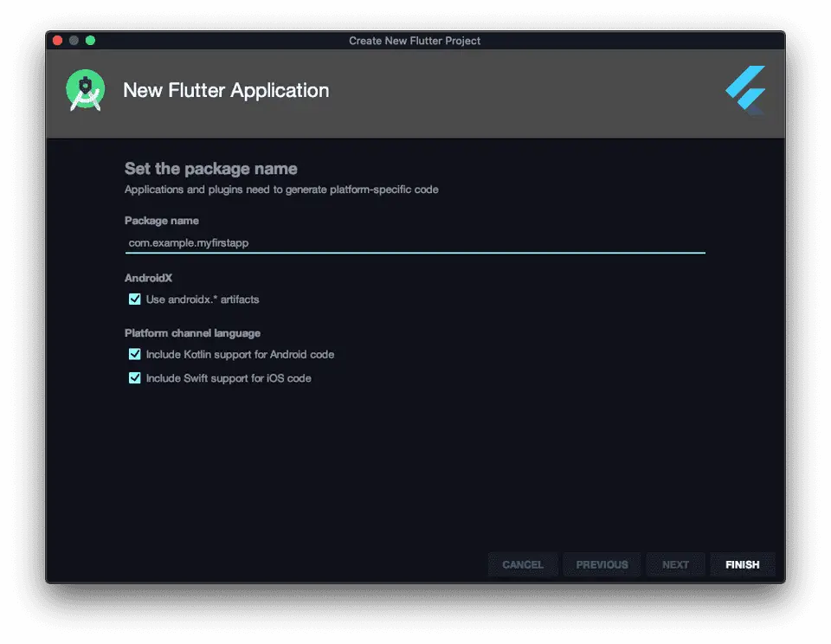Close the Create New Flutter Project window

(x=58, y=41)
